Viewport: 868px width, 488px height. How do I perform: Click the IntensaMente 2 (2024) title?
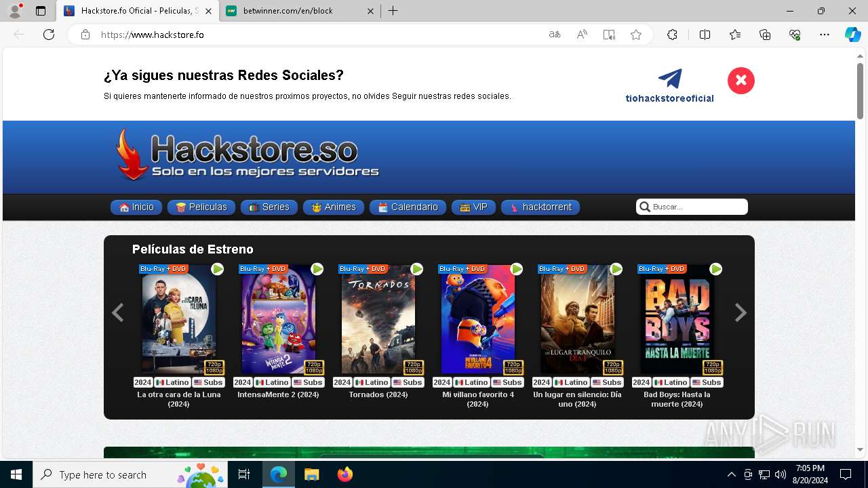point(278,394)
